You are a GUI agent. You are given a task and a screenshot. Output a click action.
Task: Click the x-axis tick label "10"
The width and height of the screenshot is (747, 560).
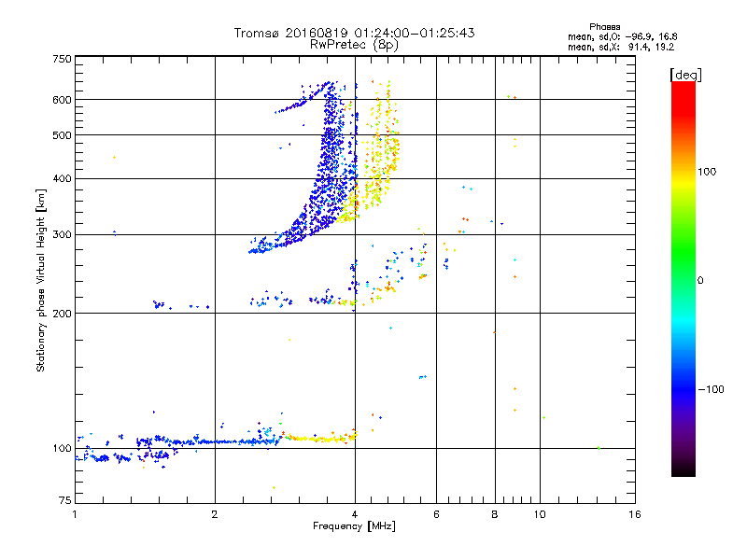(x=540, y=514)
